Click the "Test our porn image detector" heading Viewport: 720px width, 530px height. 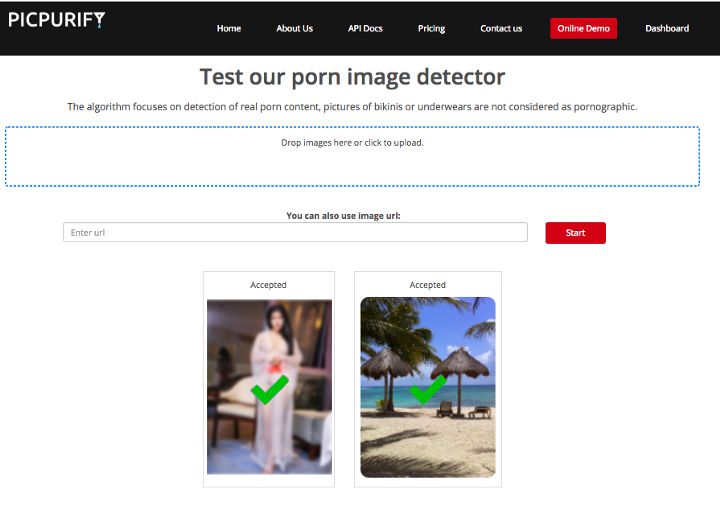(352, 77)
